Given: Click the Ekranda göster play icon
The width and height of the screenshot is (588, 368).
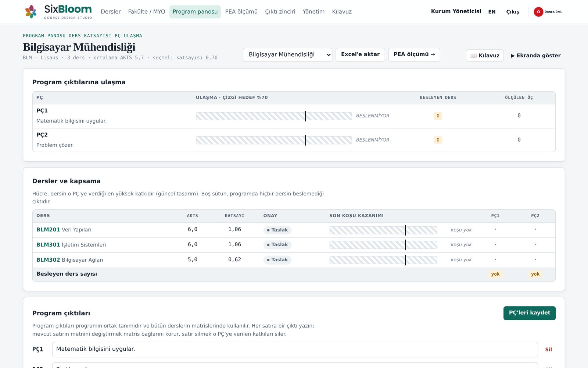Looking at the screenshot, I should click(x=513, y=56).
